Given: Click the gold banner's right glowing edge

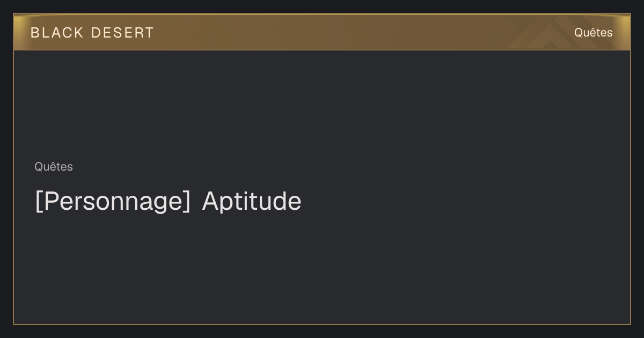Looking at the screenshot, I should [624, 32].
